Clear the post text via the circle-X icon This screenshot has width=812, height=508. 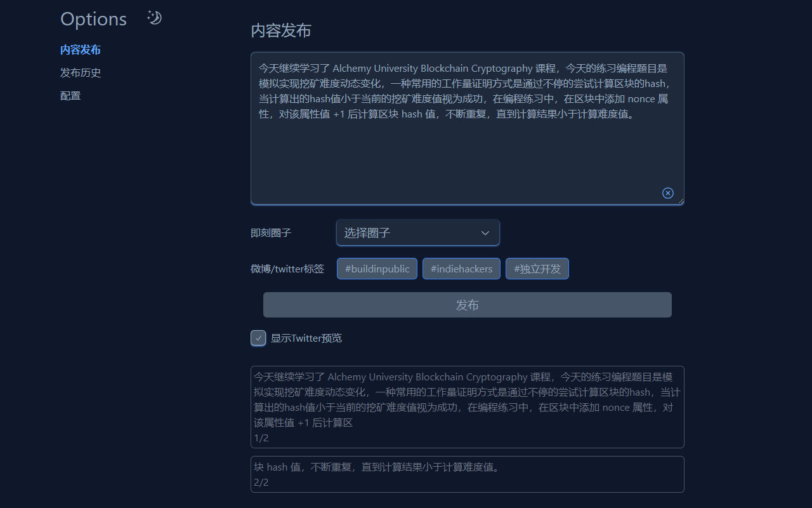tap(667, 192)
